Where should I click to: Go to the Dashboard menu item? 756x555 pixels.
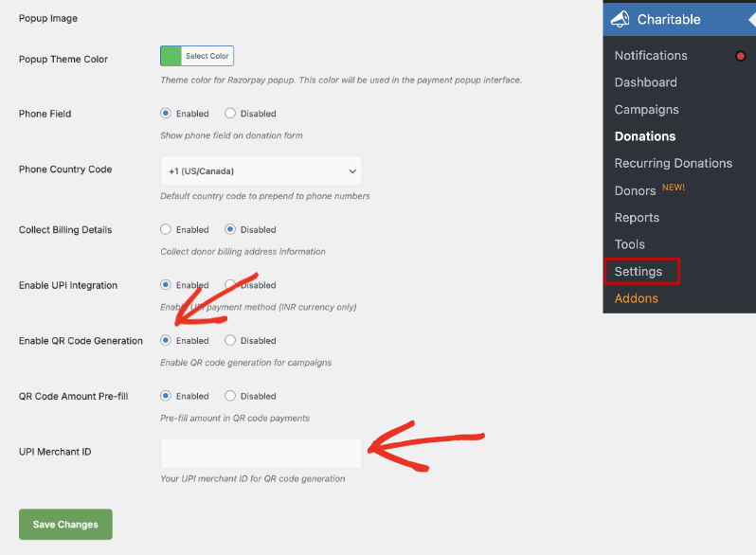(x=645, y=82)
